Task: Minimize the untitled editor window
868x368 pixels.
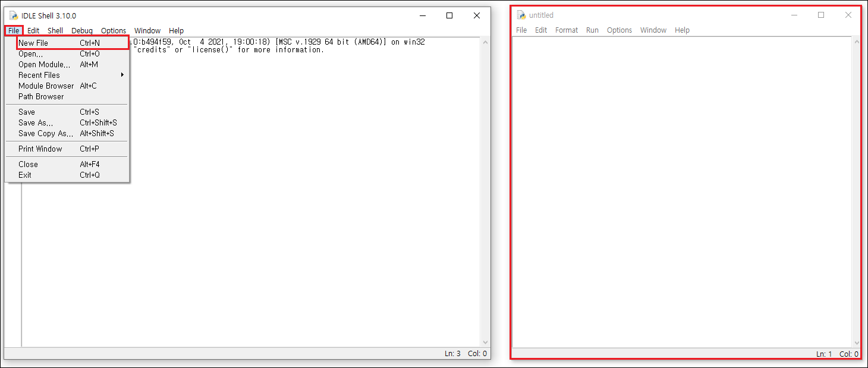Action: pos(794,15)
